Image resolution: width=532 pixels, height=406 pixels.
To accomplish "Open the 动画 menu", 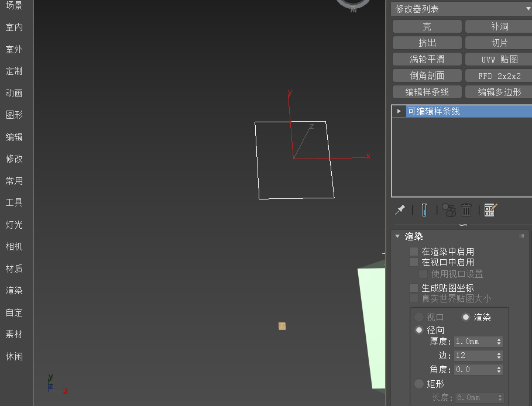I will pos(14,93).
